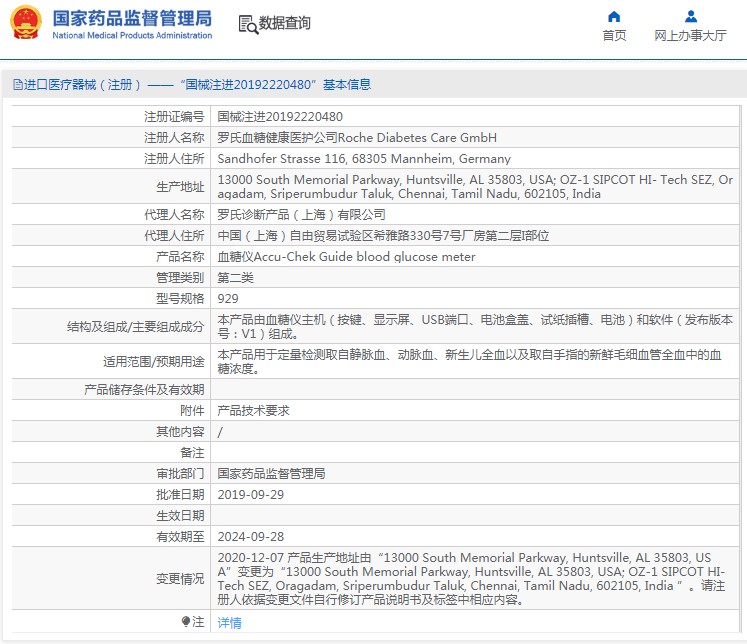747x644 pixels.
Task: Select structure composition text 本产品由血糖仪主机
Action: click(x=475, y=327)
